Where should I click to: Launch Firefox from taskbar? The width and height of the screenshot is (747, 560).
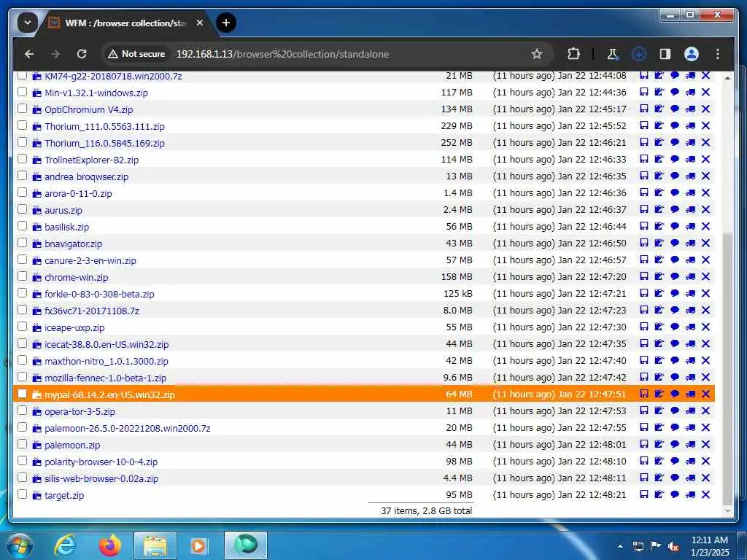(x=109, y=545)
